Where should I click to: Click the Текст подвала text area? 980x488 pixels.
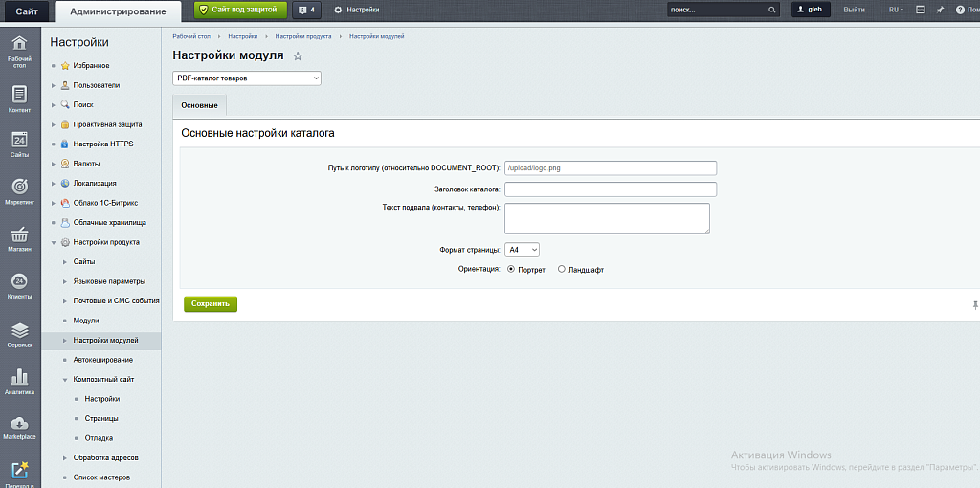point(607,218)
